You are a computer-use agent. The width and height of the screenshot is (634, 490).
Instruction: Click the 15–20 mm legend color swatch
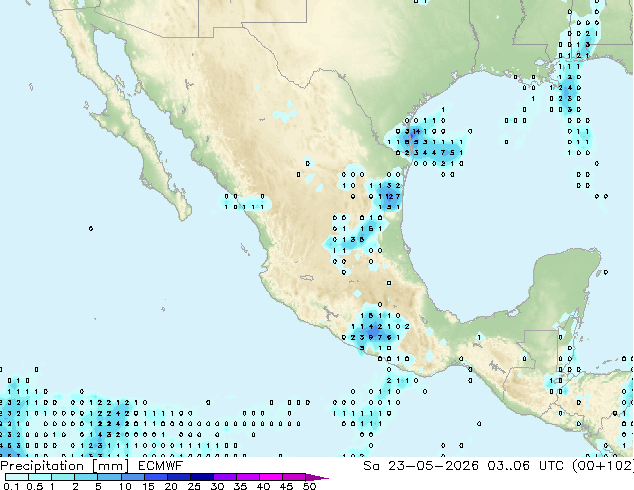coord(155,477)
